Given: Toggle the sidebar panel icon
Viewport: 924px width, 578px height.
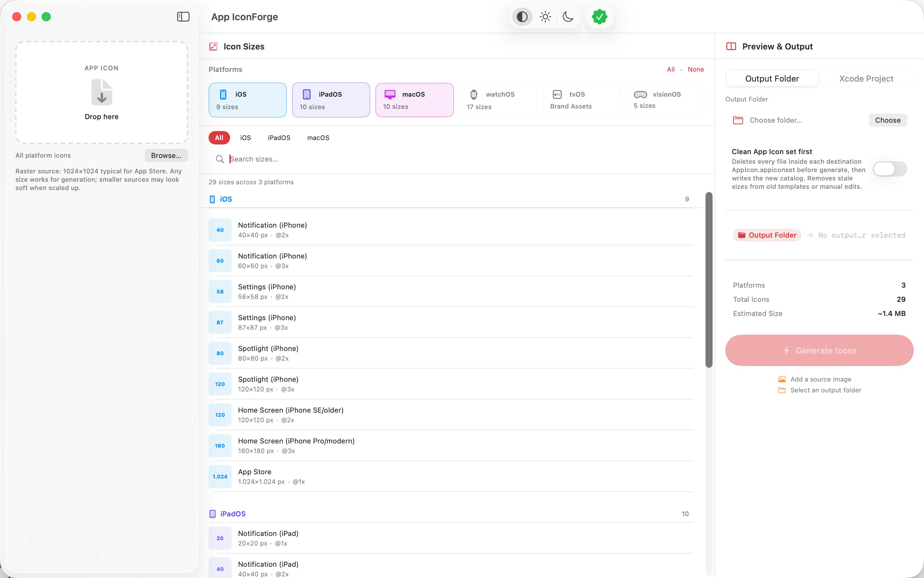Looking at the screenshot, I should pyautogui.click(x=183, y=17).
